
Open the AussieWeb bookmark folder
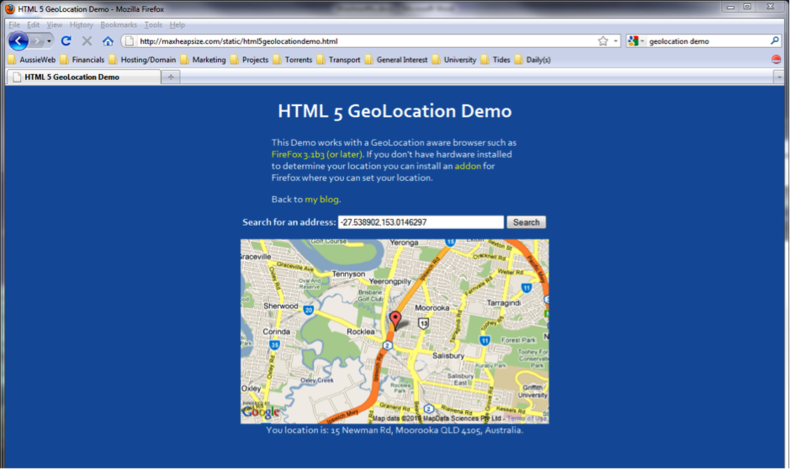(32, 59)
